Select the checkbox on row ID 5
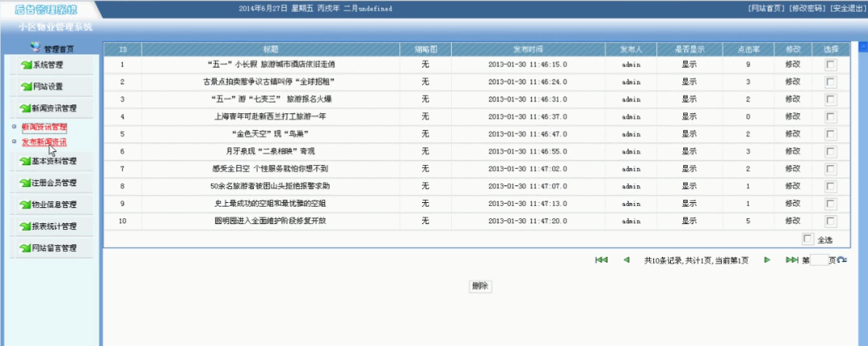 point(831,134)
